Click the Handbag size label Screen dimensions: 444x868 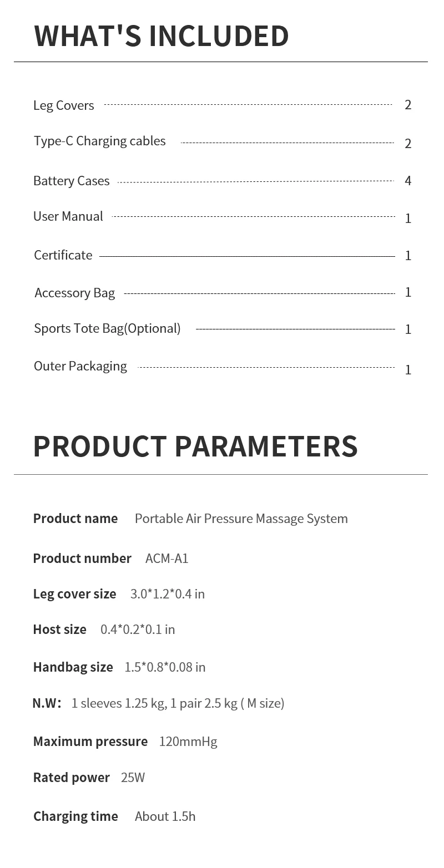73,667
